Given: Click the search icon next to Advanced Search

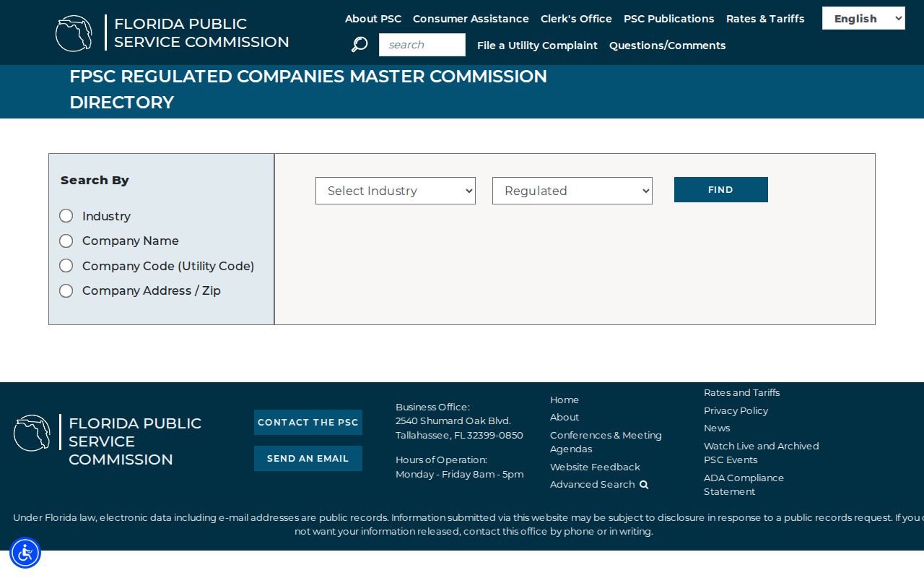Looking at the screenshot, I should pyautogui.click(x=644, y=485).
